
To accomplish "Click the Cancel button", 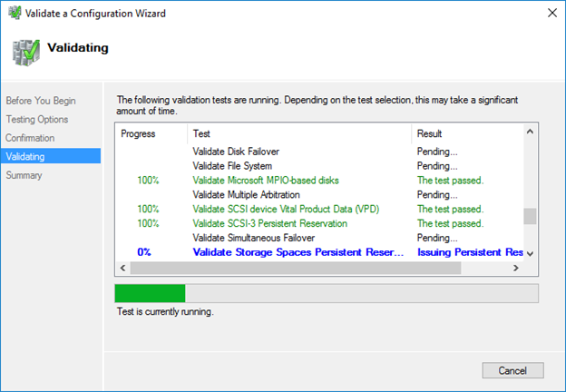I will point(512,370).
